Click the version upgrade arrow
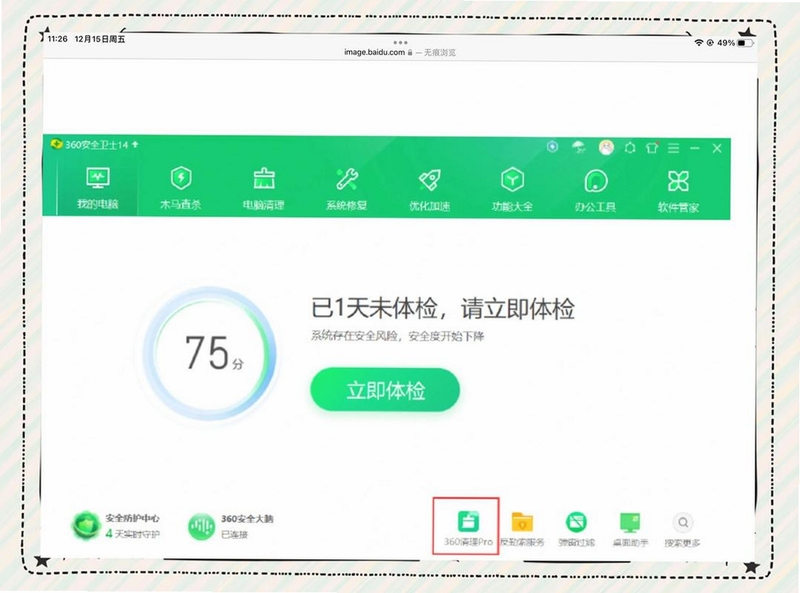 [135, 144]
